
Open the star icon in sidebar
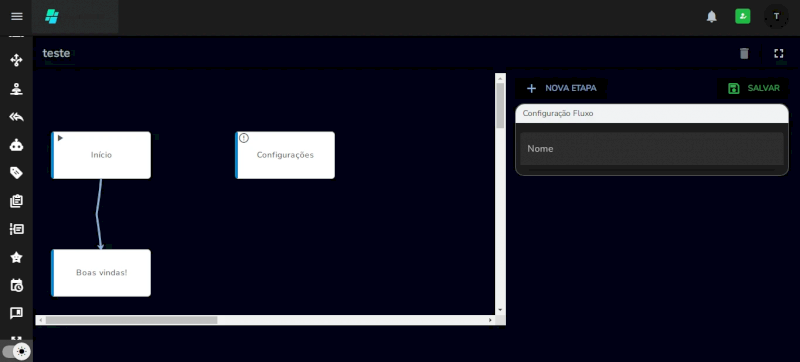pos(16,257)
